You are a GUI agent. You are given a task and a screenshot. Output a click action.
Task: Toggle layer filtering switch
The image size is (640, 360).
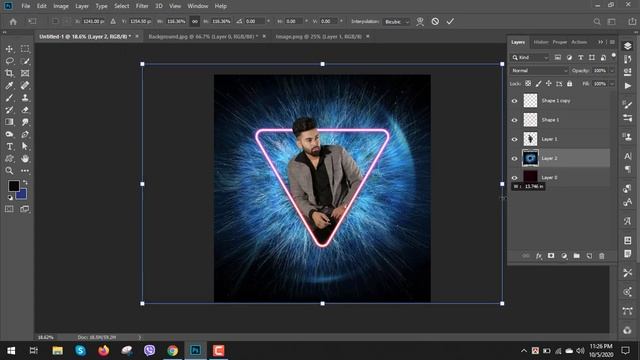coord(613,56)
